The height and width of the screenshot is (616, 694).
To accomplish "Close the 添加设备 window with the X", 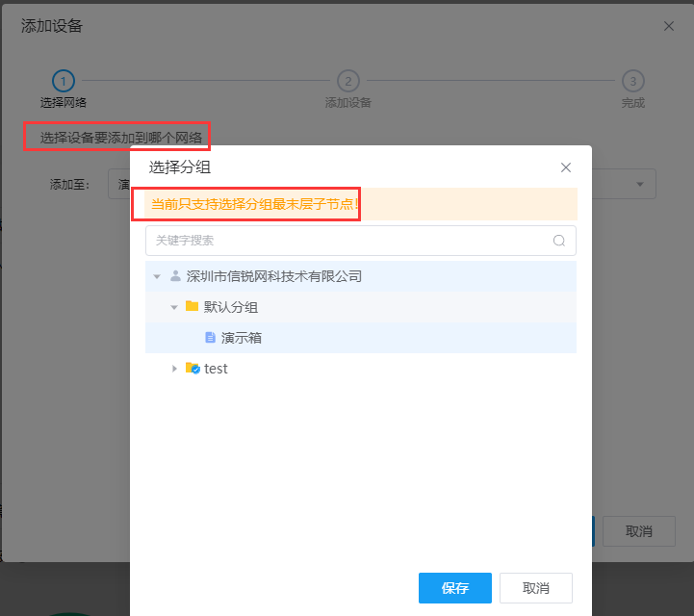I will tap(669, 26).
